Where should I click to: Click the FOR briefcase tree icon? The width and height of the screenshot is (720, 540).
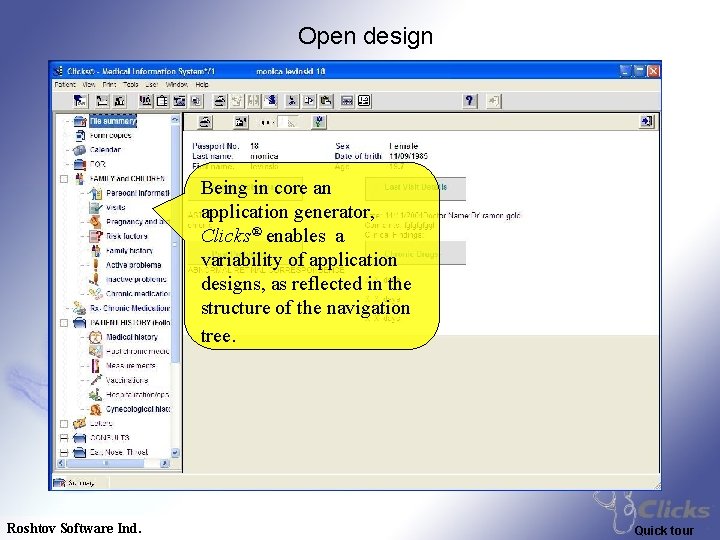coord(80,164)
